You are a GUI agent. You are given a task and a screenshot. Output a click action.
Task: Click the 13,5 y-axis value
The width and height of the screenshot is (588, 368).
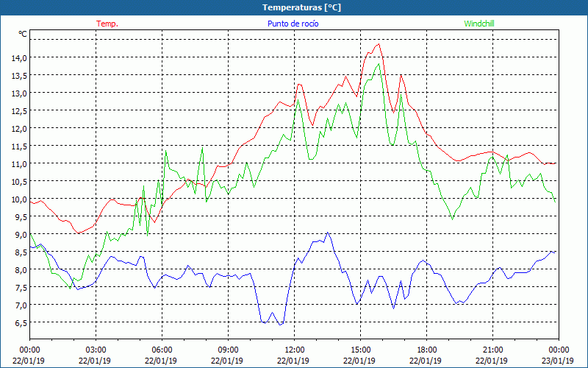[19, 76]
